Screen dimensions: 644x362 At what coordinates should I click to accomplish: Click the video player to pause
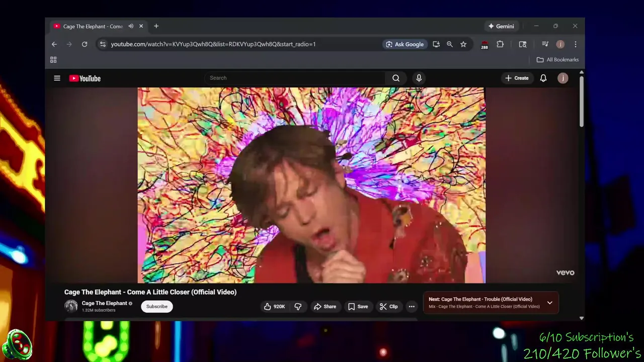[311, 185]
